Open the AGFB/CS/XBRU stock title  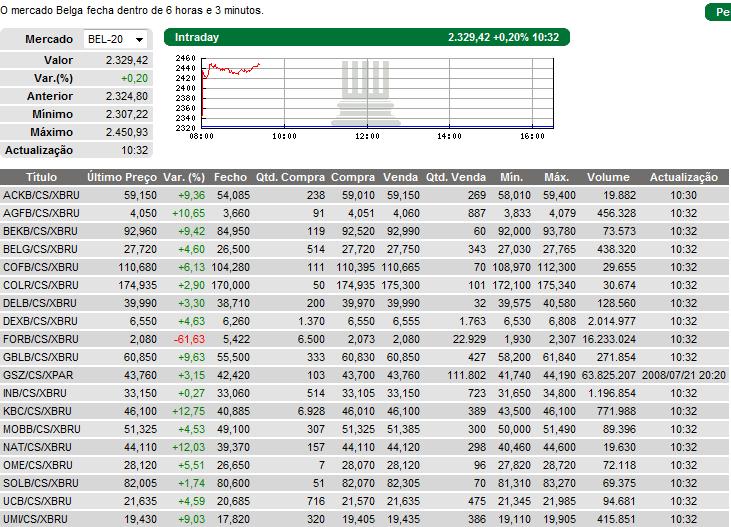coord(41,213)
